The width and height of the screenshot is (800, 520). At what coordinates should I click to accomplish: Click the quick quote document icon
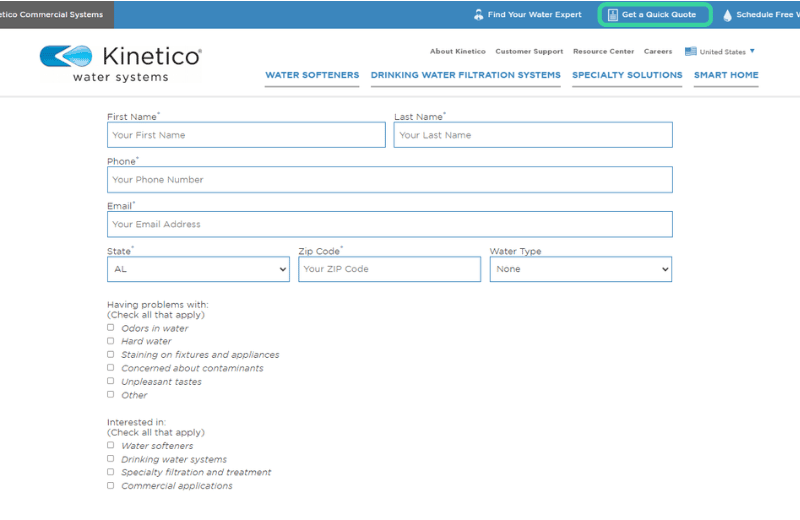coord(613,15)
